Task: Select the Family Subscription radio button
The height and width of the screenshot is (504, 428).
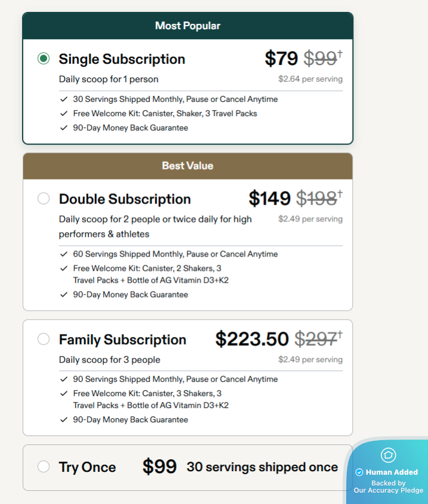Action: point(44,339)
